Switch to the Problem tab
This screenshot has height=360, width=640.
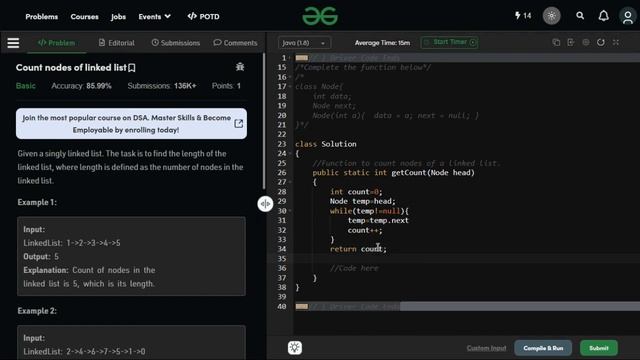[56, 43]
